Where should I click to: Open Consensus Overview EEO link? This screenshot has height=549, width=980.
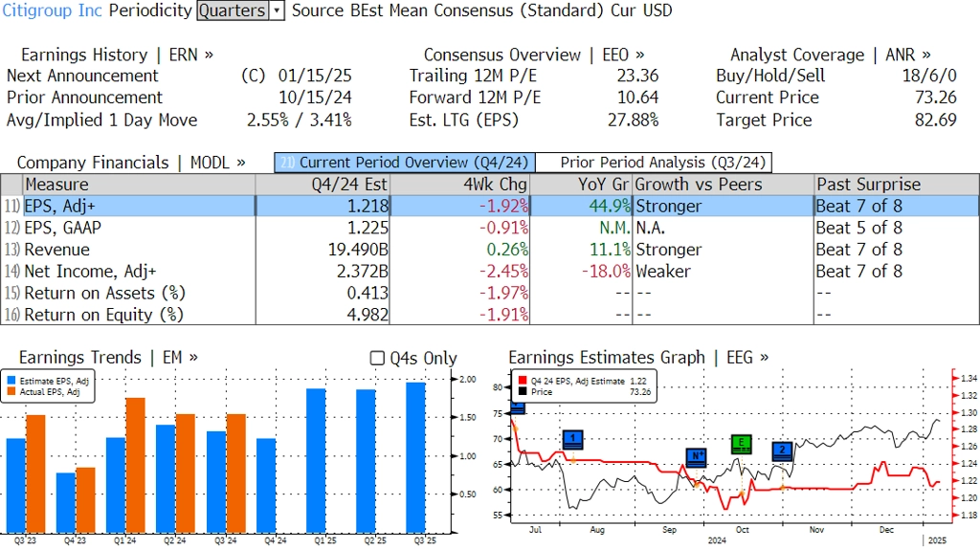pyautogui.click(x=534, y=55)
